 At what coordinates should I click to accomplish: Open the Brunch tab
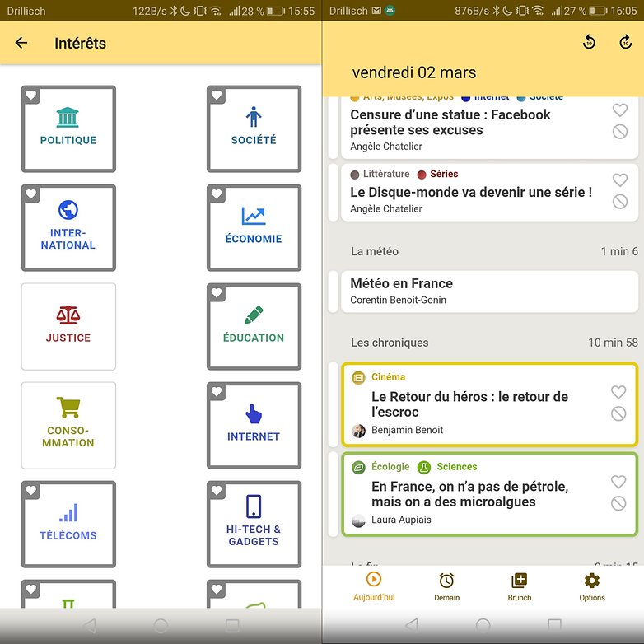coord(519,586)
